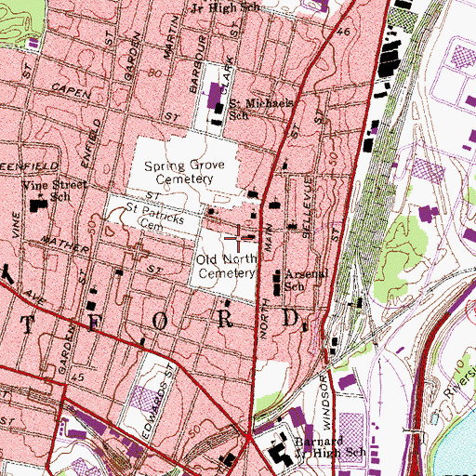Select the WINDSOR street label
476x476 pixels.
(x=325, y=403)
